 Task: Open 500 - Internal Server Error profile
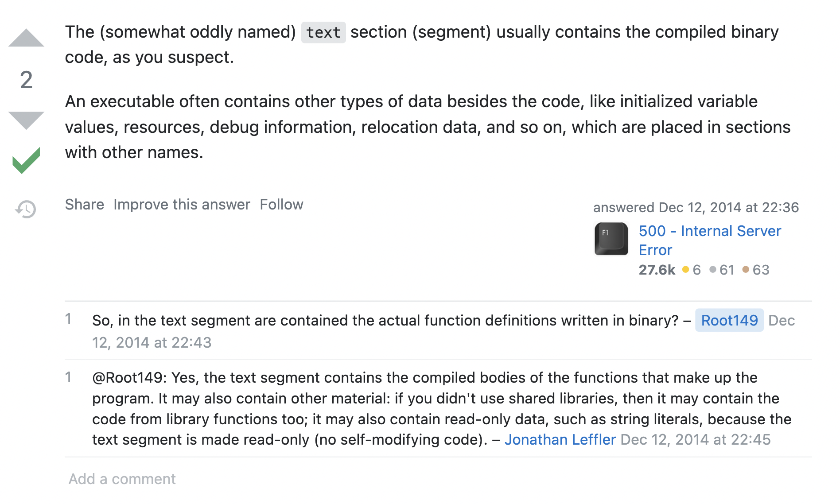pos(709,231)
